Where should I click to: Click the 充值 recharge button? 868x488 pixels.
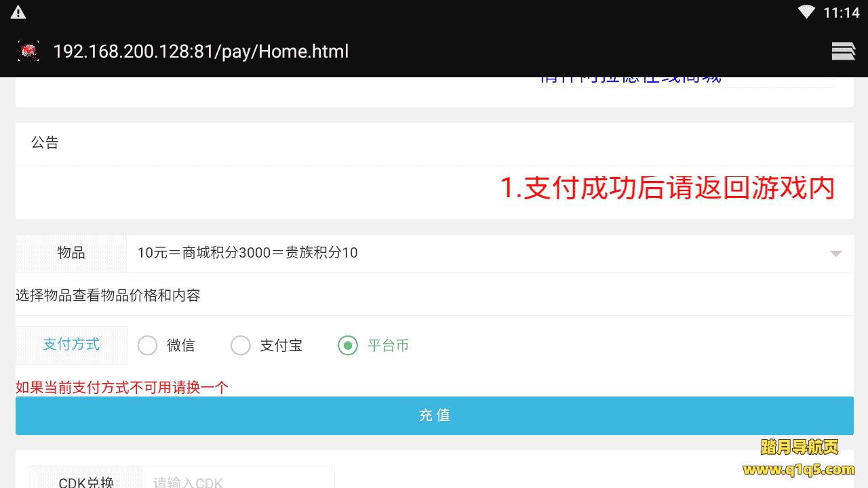point(435,415)
